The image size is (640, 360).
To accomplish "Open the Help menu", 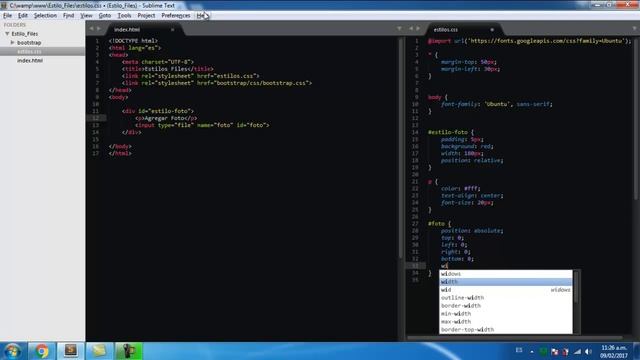I will 202,16.
